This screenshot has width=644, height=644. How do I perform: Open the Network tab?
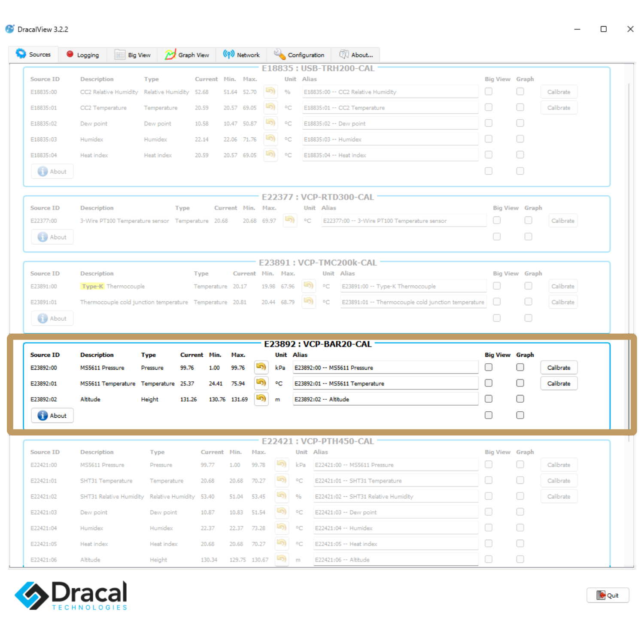[x=241, y=55]
